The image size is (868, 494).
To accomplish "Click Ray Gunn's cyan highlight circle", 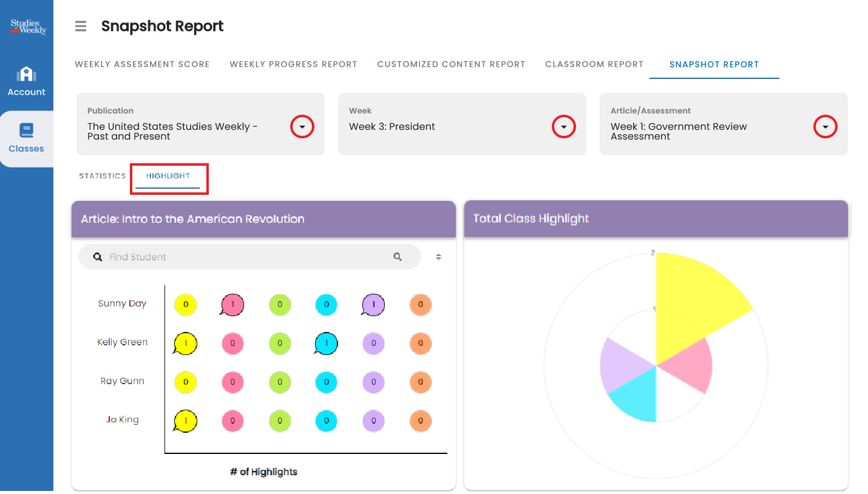I will tap(327, 382).
